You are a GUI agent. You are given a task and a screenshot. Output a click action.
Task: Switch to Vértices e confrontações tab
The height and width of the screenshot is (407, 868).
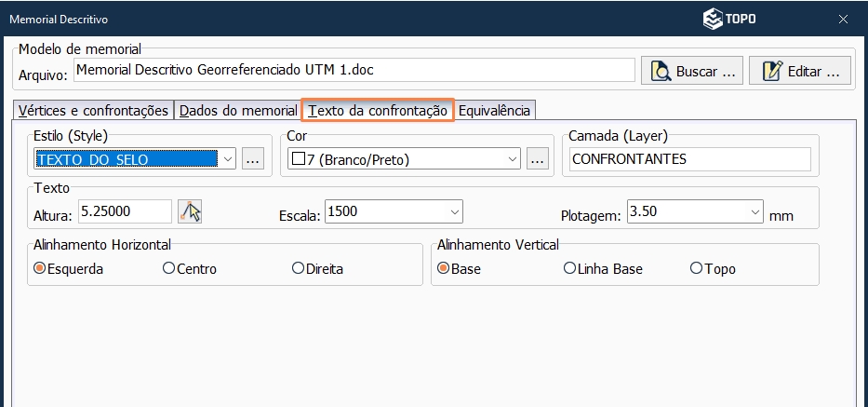click(x=93, y=110)
